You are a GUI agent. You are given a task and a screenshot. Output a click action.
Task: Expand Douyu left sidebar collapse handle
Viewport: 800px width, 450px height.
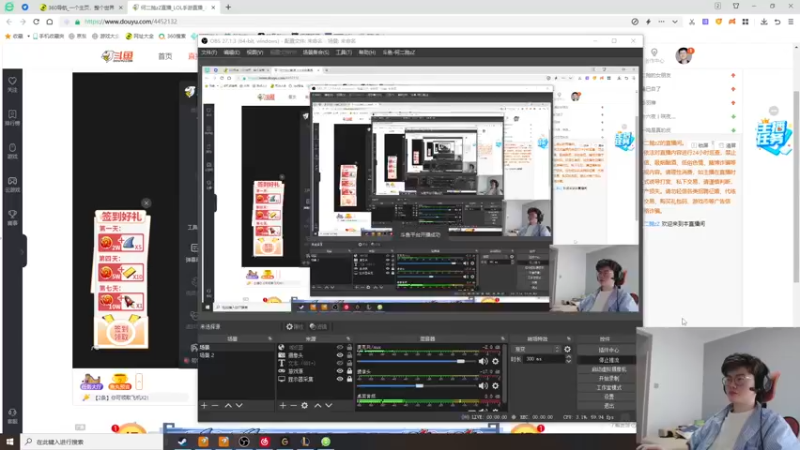tap(23, 251)
